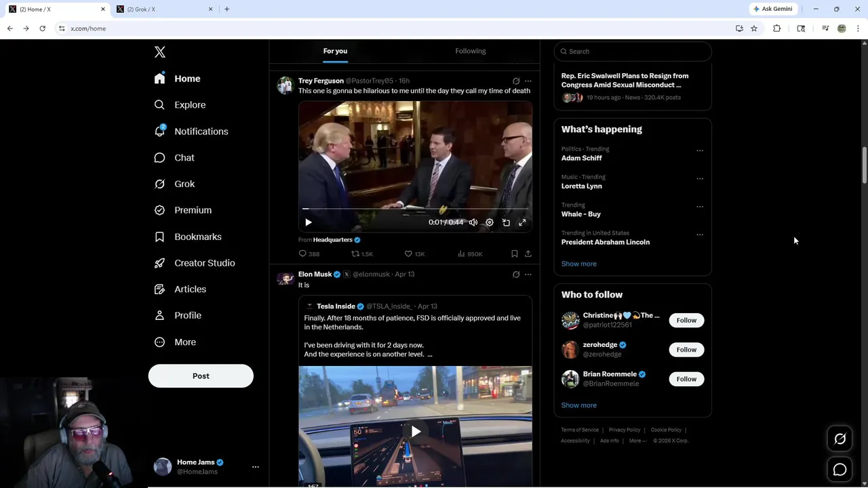Image resolution: width=868 pixels, height=488 pixels.
Task: Open Elon Musk's profile name
Action: point(315,274)
